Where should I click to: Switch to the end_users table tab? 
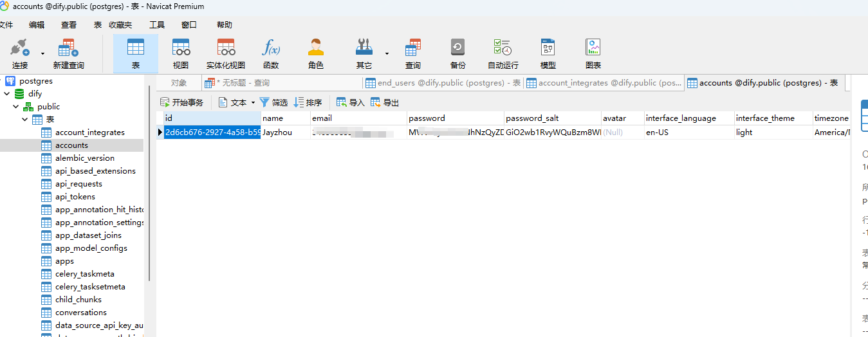click(443, 83)
